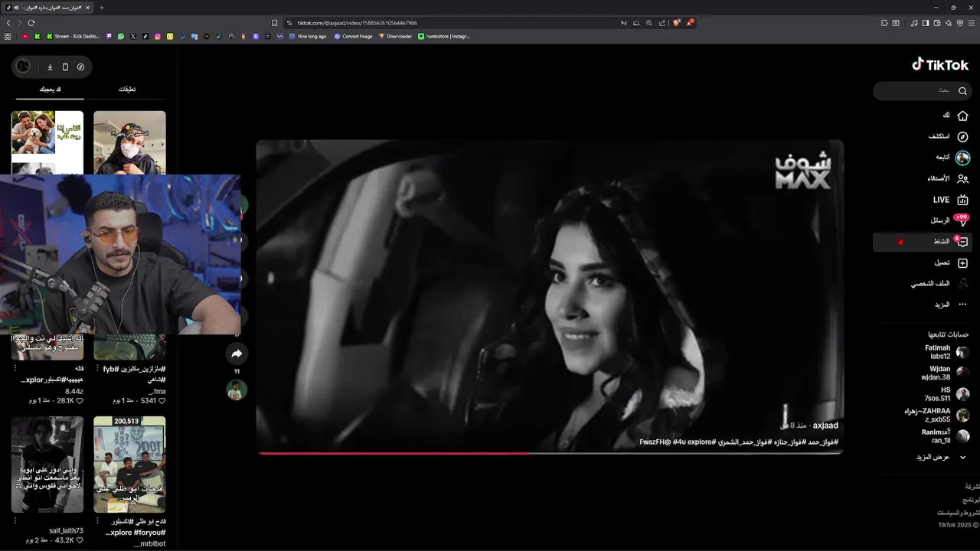
Task: Open the For You home icon
Action: tap(962, 116)
